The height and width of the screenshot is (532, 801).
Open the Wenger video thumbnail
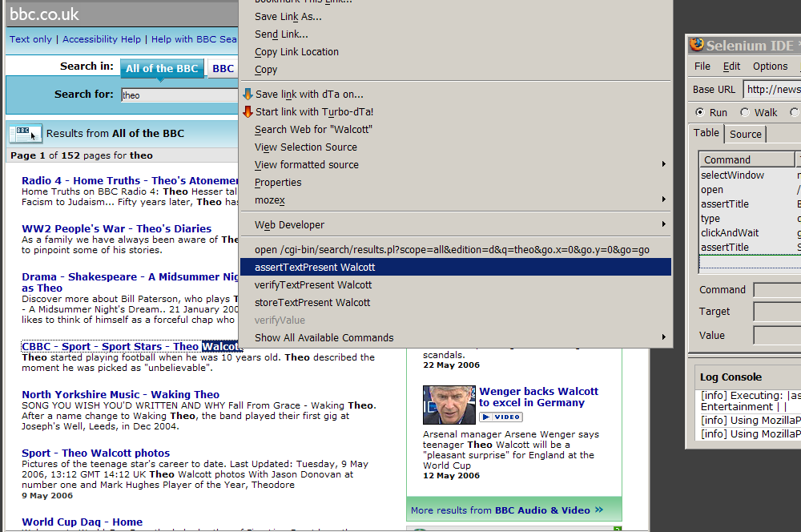[449, 405]
